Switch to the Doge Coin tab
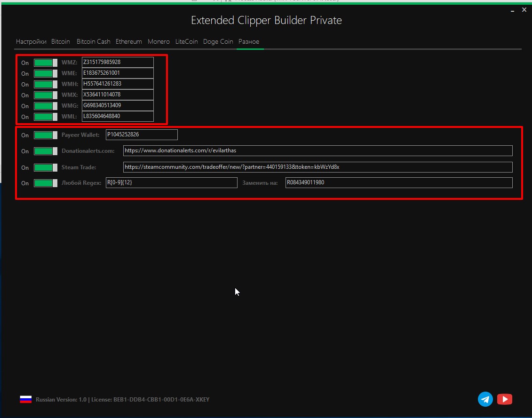Viewport: 532px width, 418px height. coord(218,42)
